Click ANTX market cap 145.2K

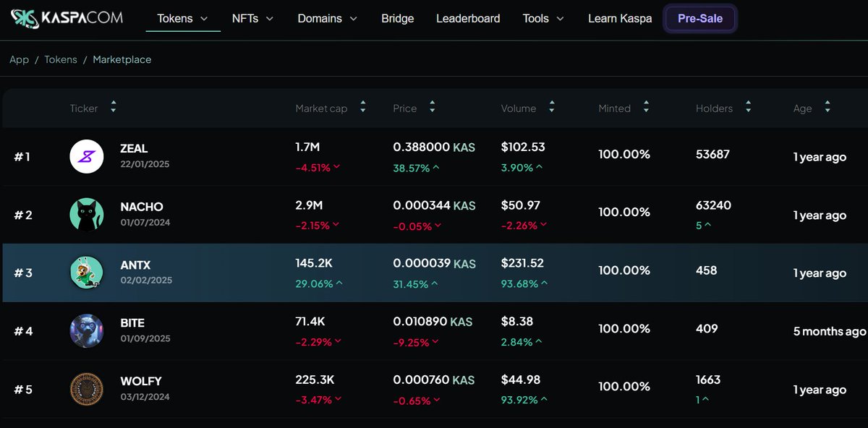[x=314, y=263]
